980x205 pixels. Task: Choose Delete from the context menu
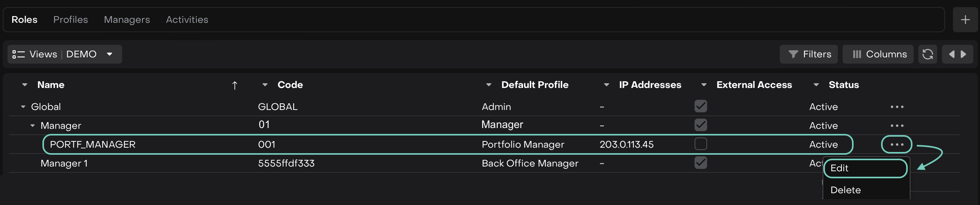[x=846, y=190]
